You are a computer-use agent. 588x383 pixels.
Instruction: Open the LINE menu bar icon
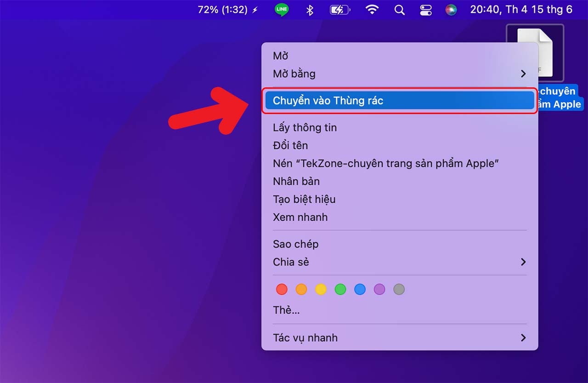(282, 10)
